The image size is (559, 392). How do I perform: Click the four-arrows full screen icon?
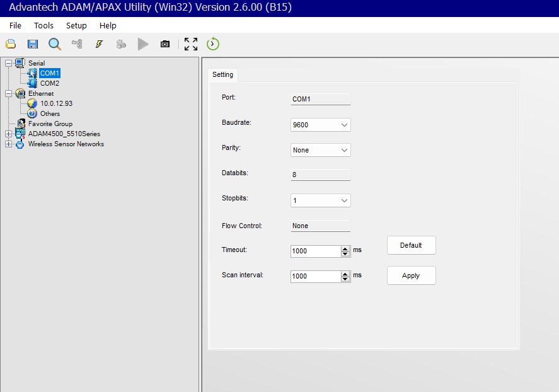point(191,44)
